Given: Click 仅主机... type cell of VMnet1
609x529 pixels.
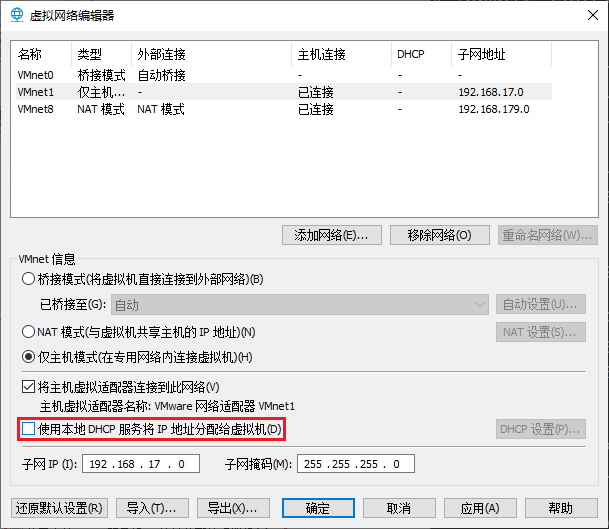Looking at the screenshot, I should pyautogui.click(x=101, y=92).
